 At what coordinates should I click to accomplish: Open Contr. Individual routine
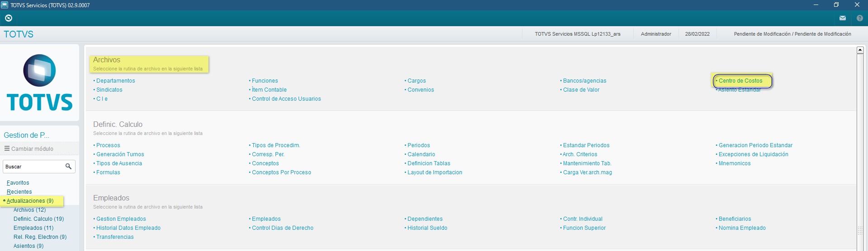click(583, 219)
